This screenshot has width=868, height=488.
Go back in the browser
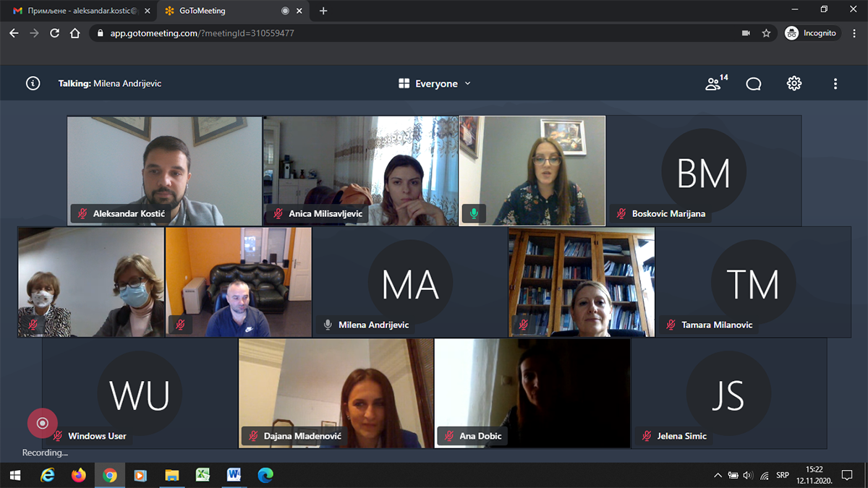(14, 33)
